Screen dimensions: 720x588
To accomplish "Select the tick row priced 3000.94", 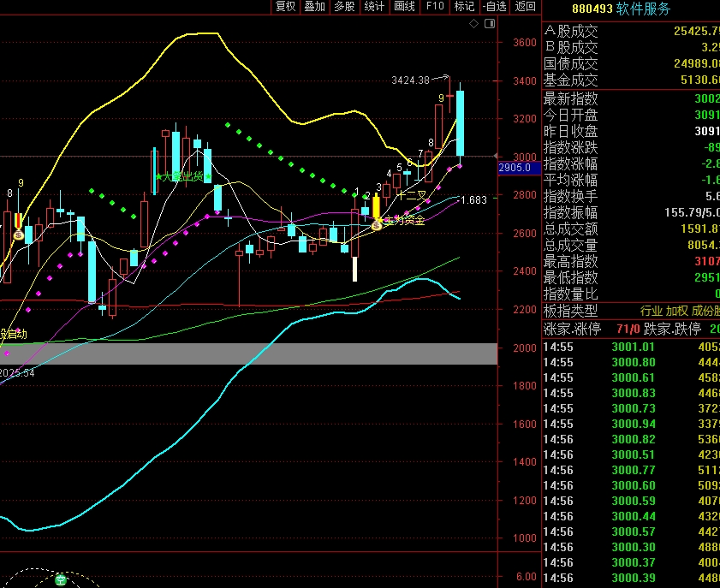I will coord(631,425).
